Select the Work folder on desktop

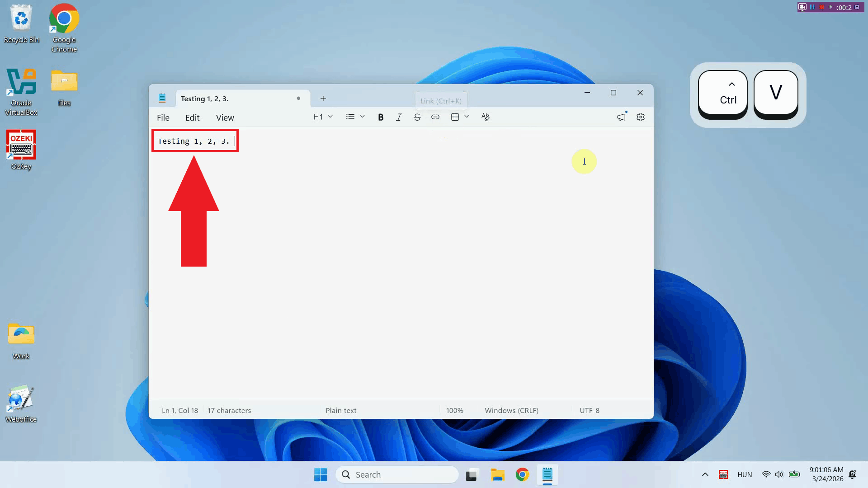(x=21, y=341)
